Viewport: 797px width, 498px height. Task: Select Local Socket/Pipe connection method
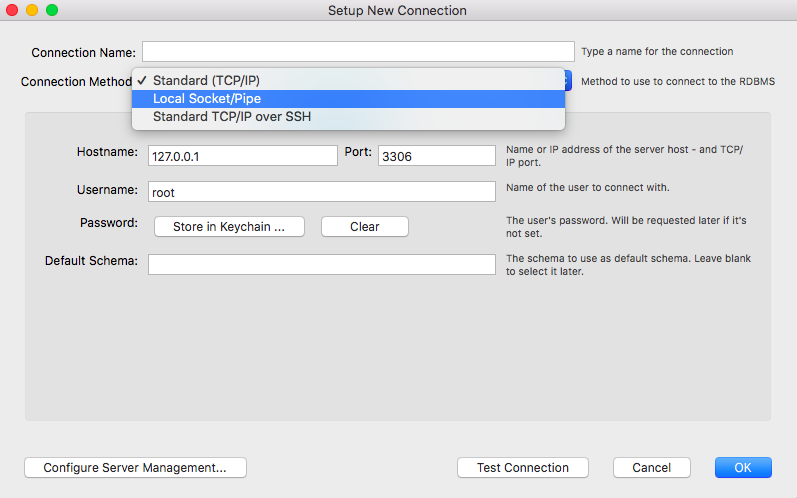click(348, 99)
